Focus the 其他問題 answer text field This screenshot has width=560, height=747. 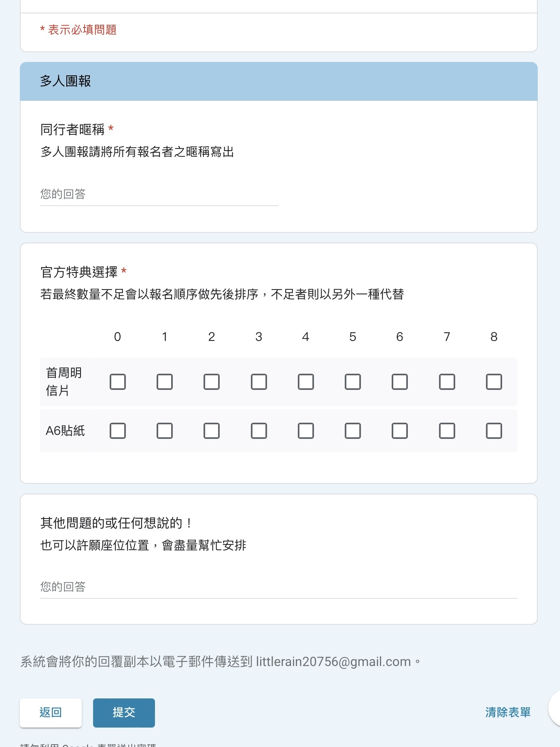pos(279,587)
